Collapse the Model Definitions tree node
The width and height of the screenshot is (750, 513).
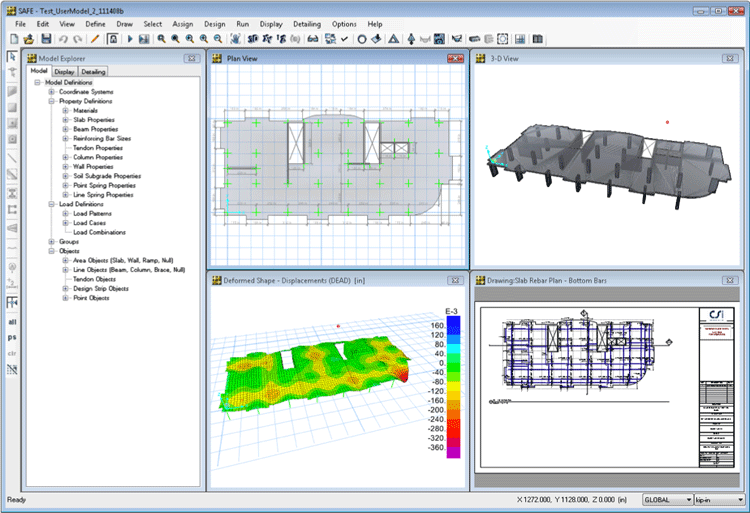point(37,83)
